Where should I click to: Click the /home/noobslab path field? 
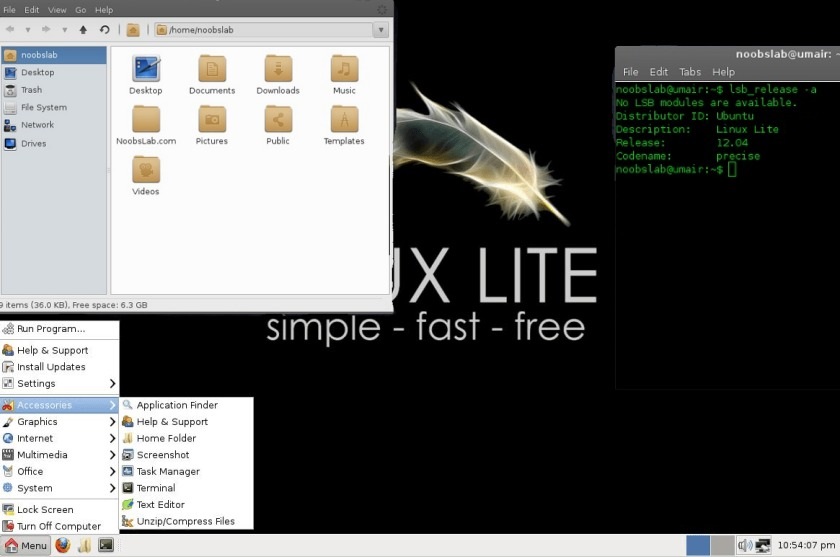[x=265, y=30]
